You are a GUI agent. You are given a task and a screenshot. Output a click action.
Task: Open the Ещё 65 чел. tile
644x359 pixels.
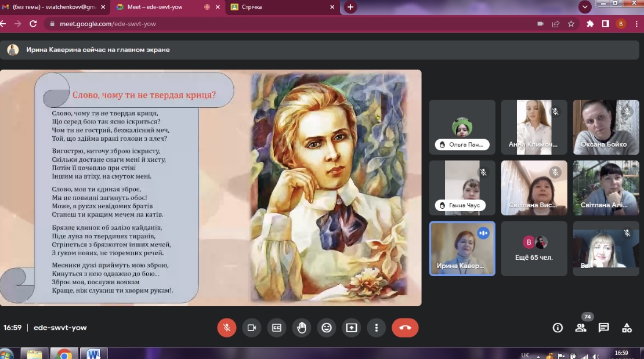[x=534, y=248]
